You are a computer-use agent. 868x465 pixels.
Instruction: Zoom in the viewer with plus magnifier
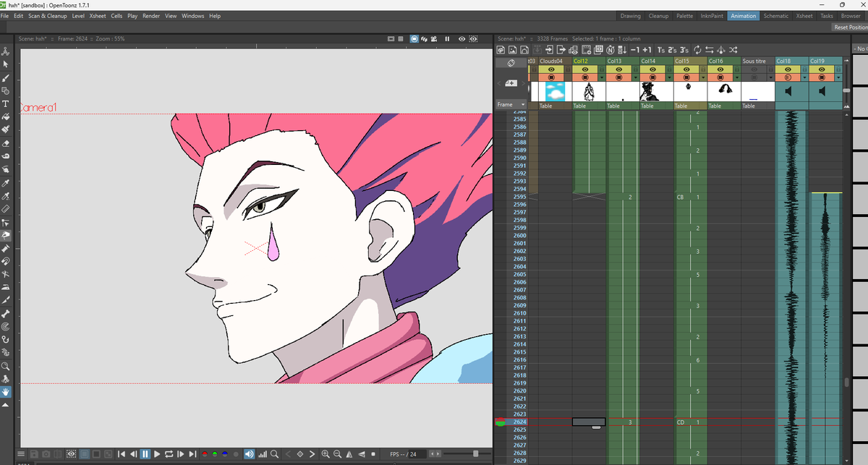pos(325,454)
